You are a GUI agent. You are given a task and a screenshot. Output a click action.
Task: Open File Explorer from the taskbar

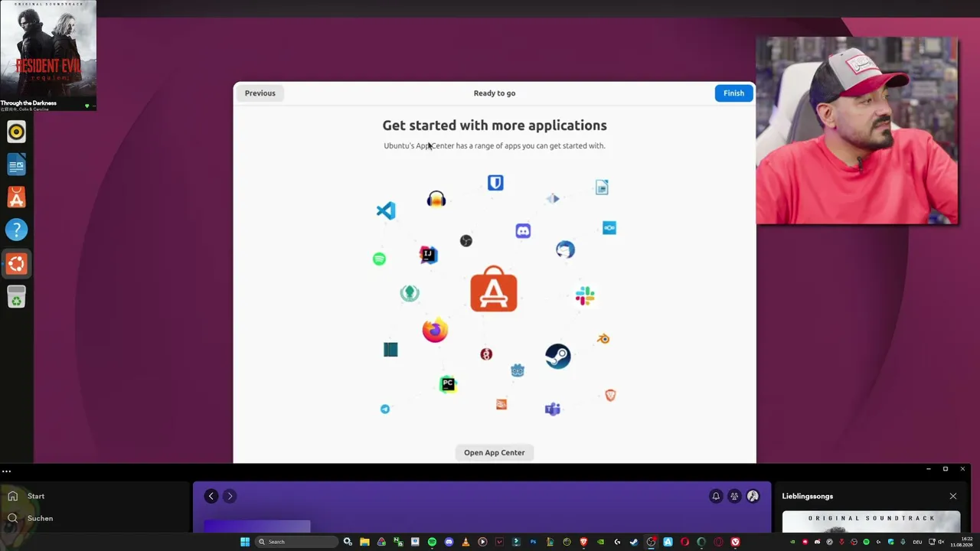(364, 542)
